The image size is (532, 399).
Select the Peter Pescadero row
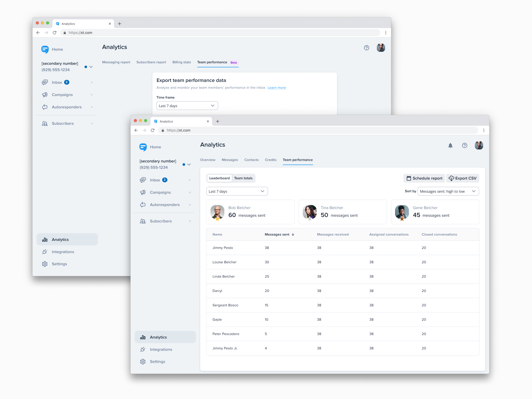click(x=343, y=334)
